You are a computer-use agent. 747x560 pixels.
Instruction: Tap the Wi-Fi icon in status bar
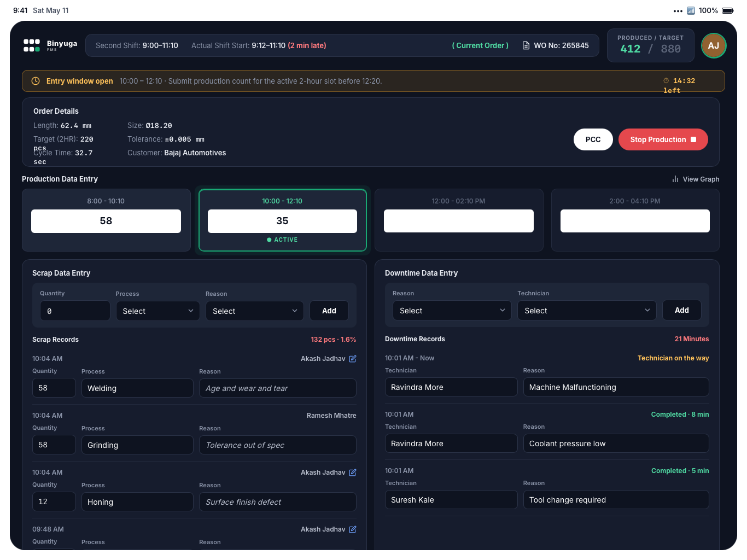coord(691,10)
